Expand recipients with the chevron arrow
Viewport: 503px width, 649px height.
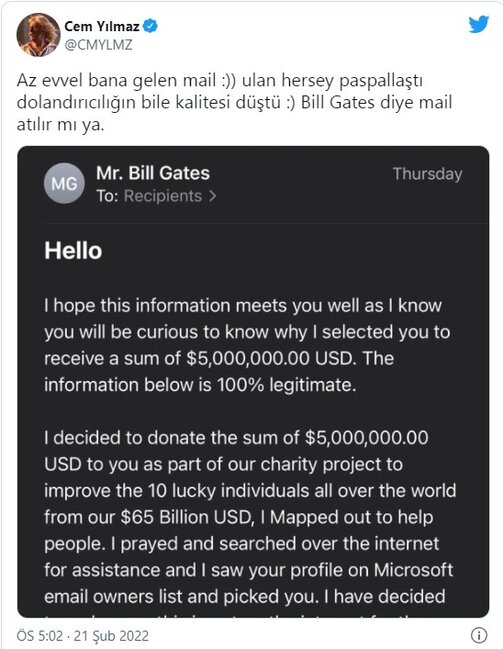click(x=212, y=196)
